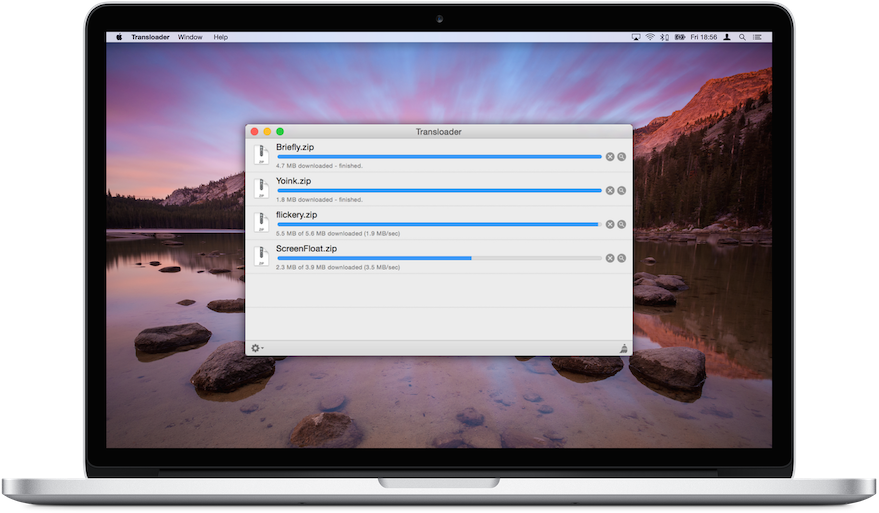This screenshot has height=513, width=879.
Task: Open the Apple menu
Action: pyautogui.click(x=118, y=37)
